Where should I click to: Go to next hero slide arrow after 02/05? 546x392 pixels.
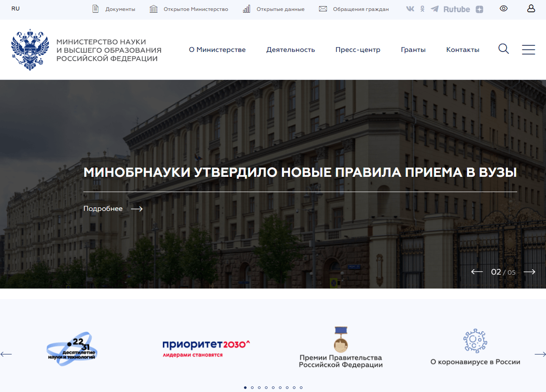[529, 272]
